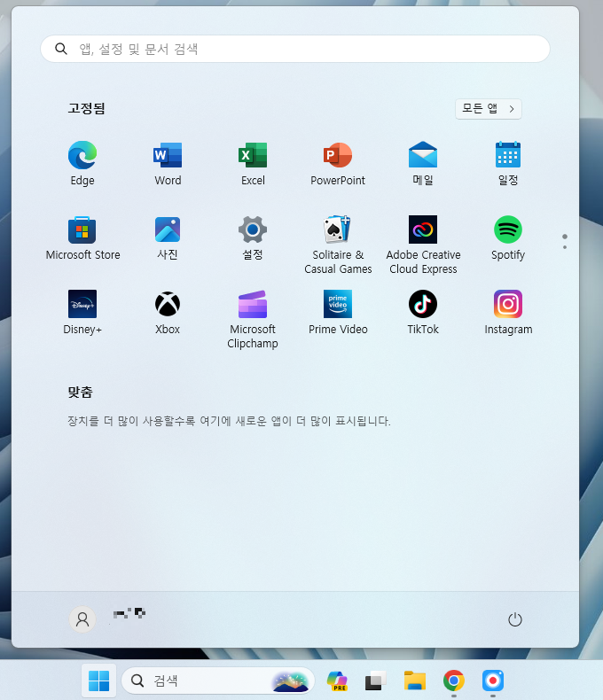The image size is (603, 700).
Task: Open the 일정 calendar app
Action: [x=508, y=163]
